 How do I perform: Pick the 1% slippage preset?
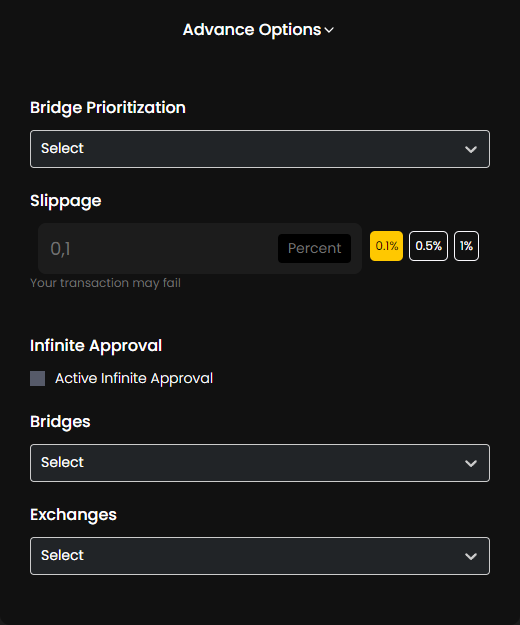(x=466, y=246)
